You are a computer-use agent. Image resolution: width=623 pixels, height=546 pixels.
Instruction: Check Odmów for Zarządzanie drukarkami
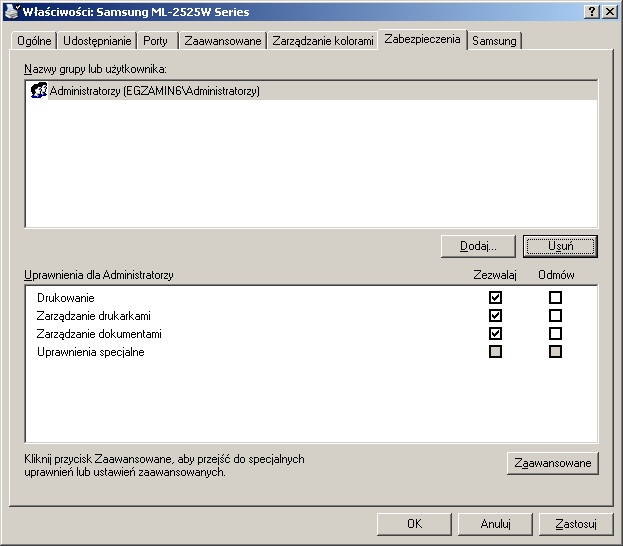(555, 316)
